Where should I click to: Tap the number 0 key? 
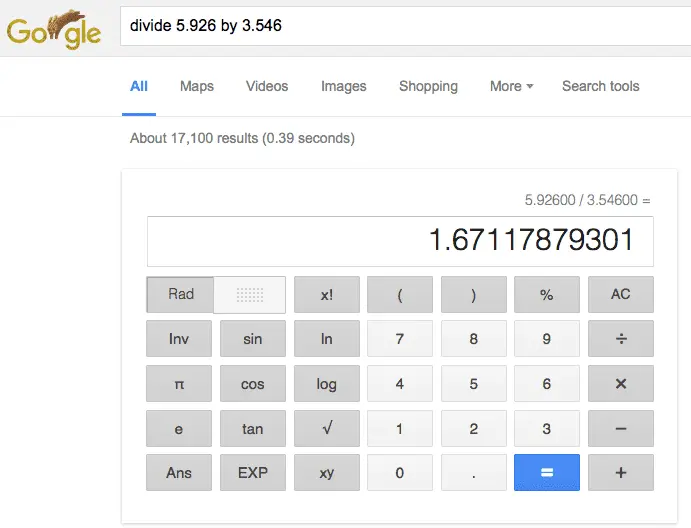pyautogui.click(x=400, y=472)
